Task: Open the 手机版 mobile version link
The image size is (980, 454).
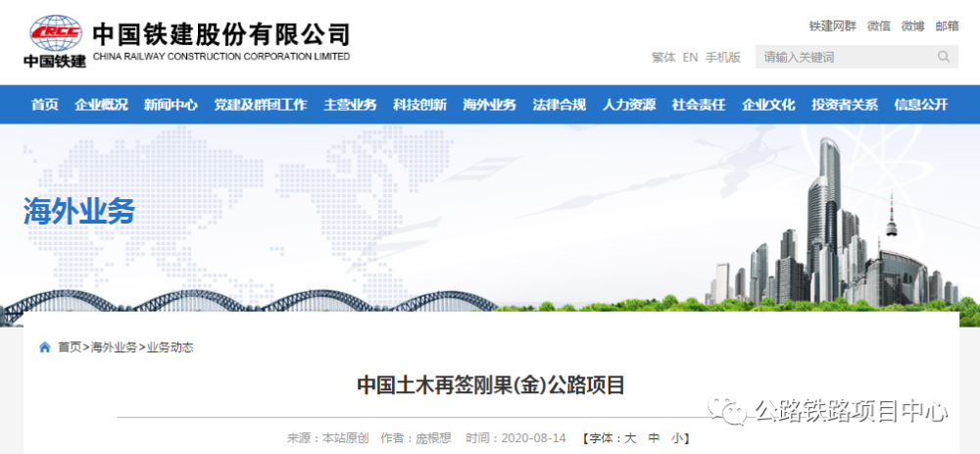Action: (723, 58)
